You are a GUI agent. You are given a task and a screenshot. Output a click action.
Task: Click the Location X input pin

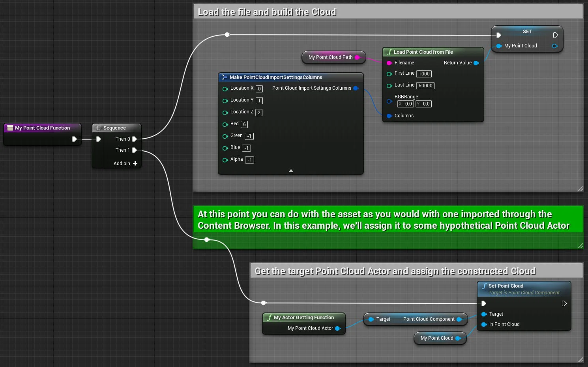pyautogui.click(x=225, y=89)
